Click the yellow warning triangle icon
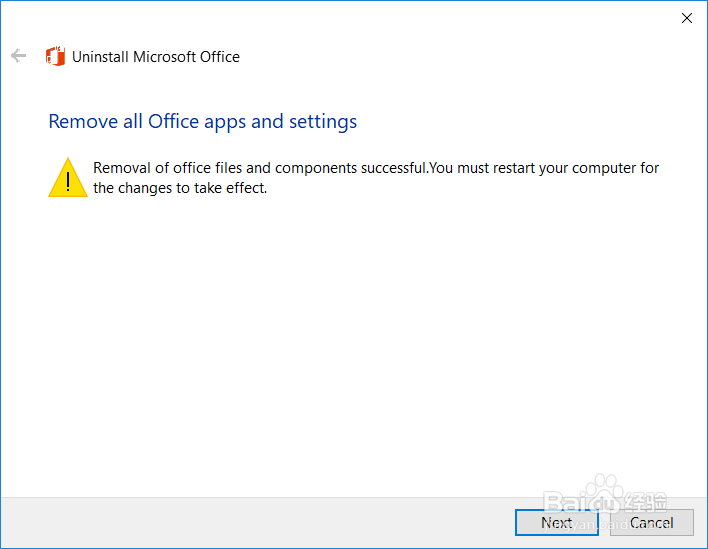Image resolution: width=708 pixels, height=549 pixels. click(68, 177)
